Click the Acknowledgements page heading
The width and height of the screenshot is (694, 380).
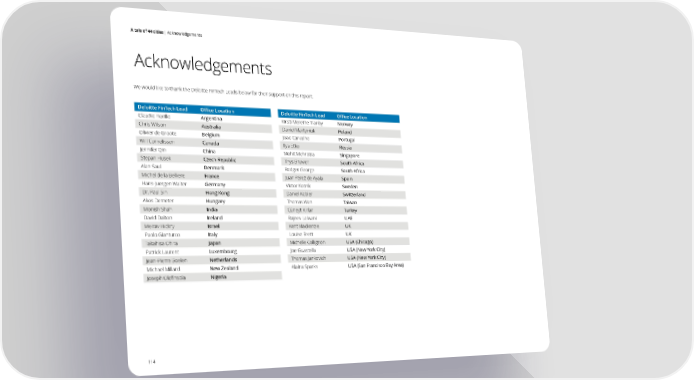coord(203,65)
